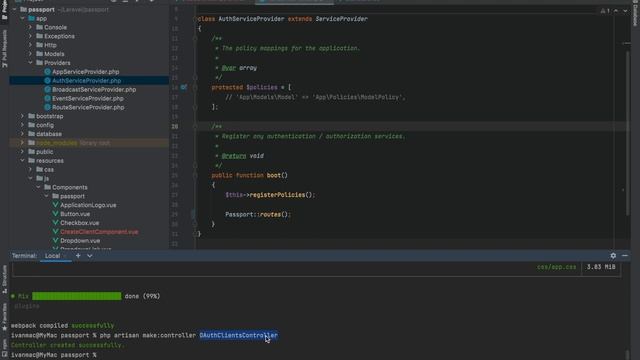The height and width of the screenshot is (360, 640).
Task: Expand the Models folder
Action: click(31, 54)
